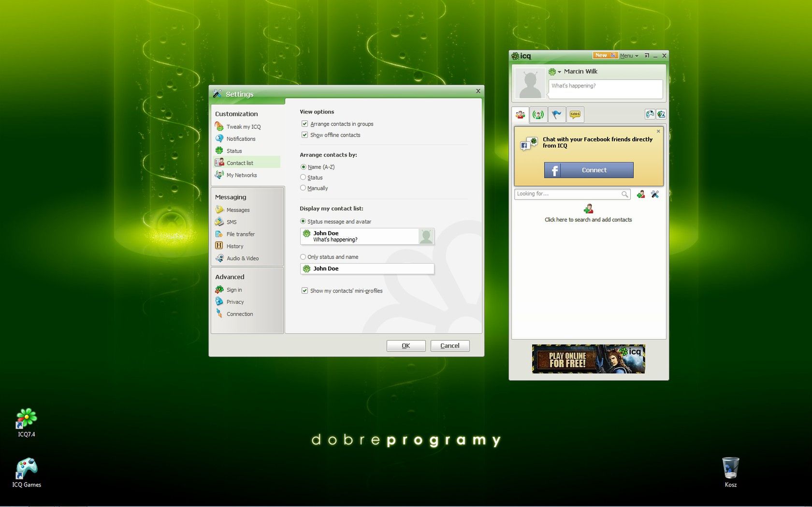Confirm settings with OK button

point(406,346)
